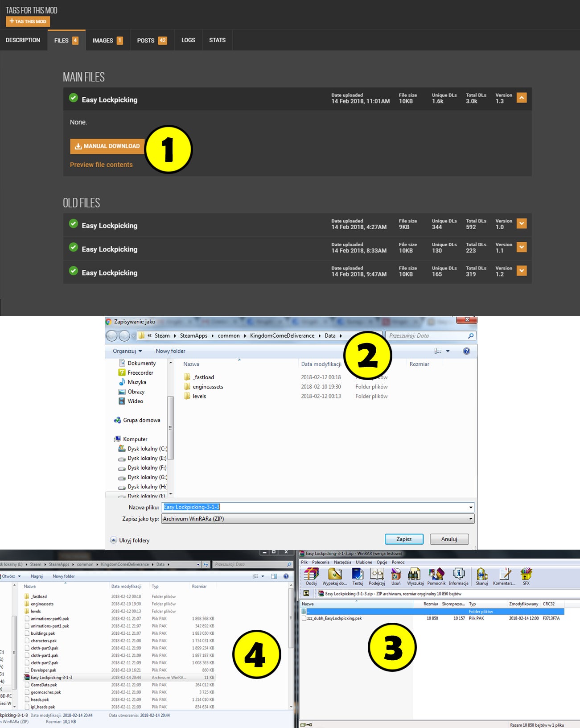Click Ukryj foldery in save dialog
The image size is (580, 728).
[x=130, y=540]
